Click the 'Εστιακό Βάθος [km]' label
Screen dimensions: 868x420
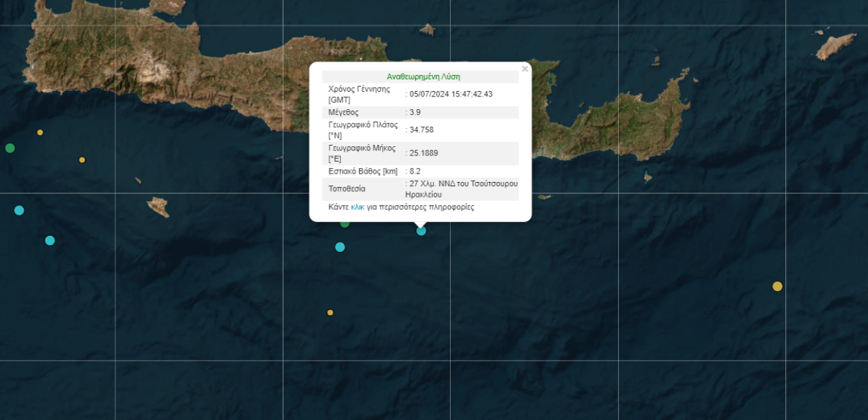(x=363, y=171)
